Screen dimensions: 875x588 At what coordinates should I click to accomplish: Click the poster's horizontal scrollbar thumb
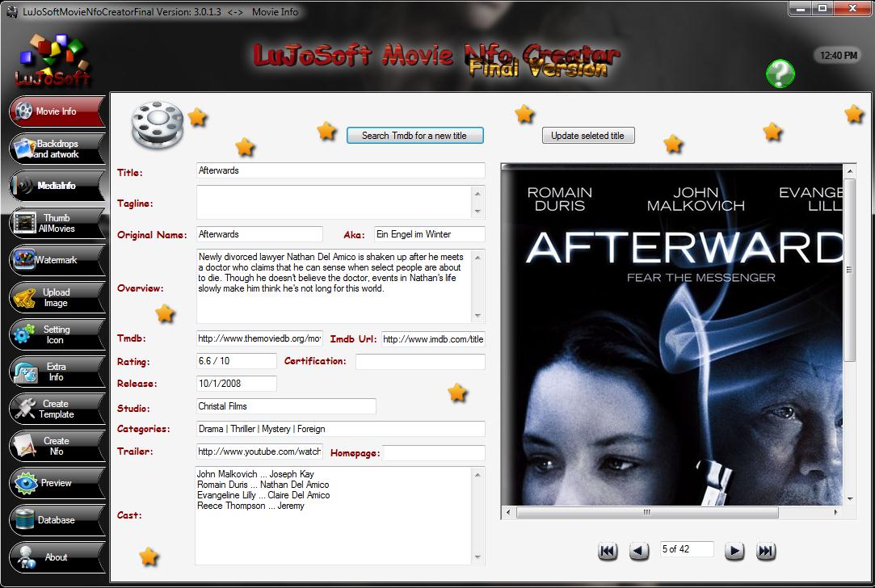pos(647,512)
